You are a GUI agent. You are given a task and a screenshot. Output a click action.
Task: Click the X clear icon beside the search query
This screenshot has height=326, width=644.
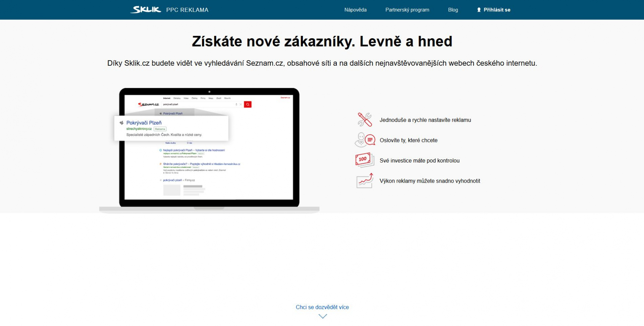tap(241, 104)
